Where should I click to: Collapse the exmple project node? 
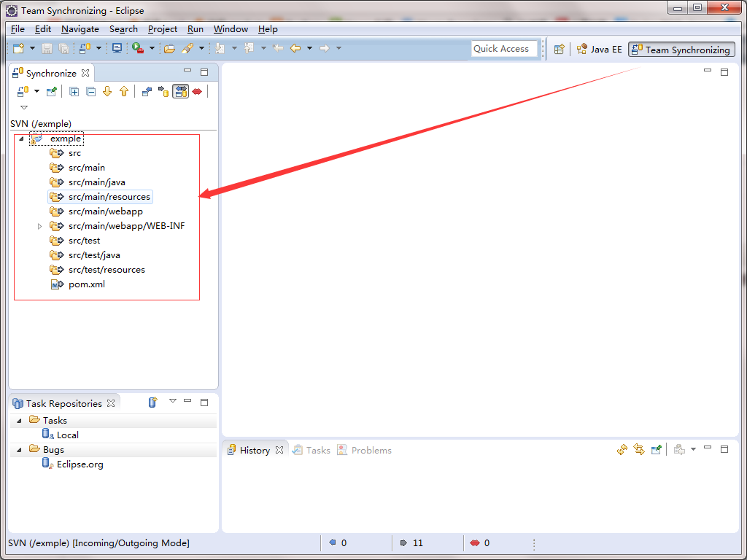[21, 139]
